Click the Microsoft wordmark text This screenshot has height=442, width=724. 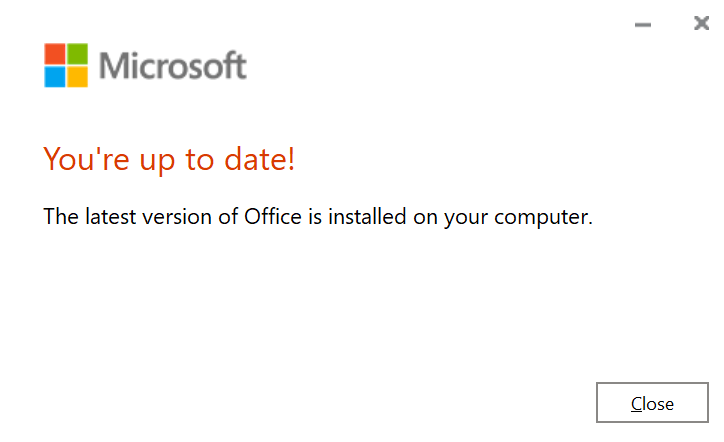click(172, 66)
